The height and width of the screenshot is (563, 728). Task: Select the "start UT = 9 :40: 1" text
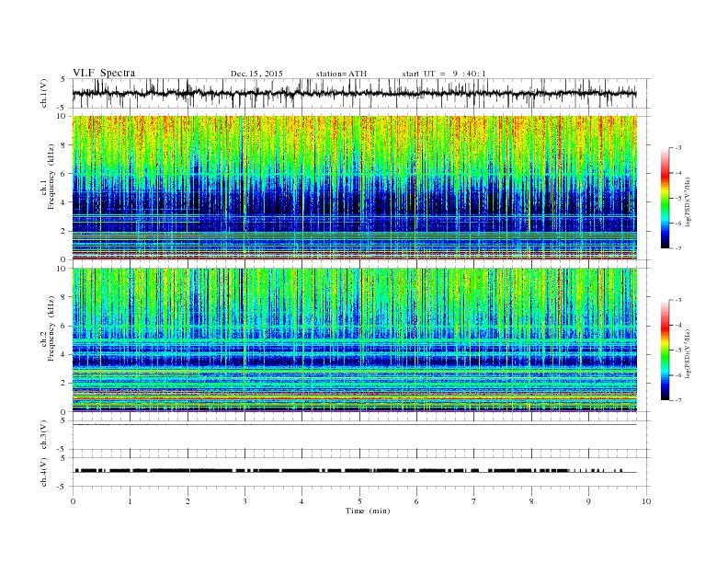(444, 74)
